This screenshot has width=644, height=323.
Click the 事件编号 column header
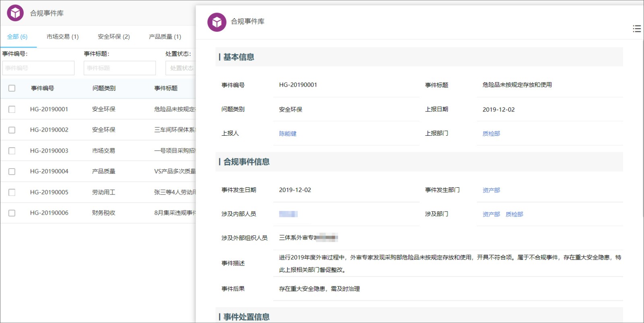tap(43, 88)
